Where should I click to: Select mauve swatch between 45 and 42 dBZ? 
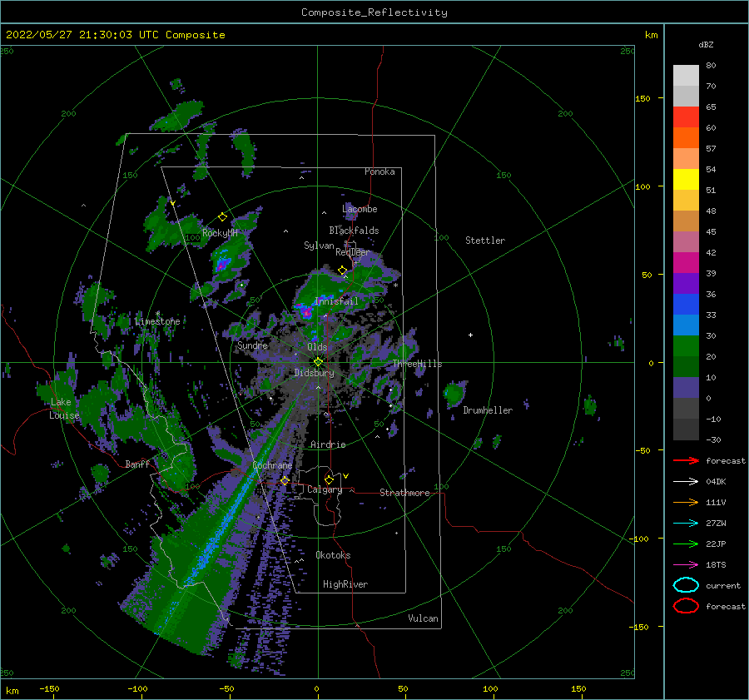pos(686,241)
